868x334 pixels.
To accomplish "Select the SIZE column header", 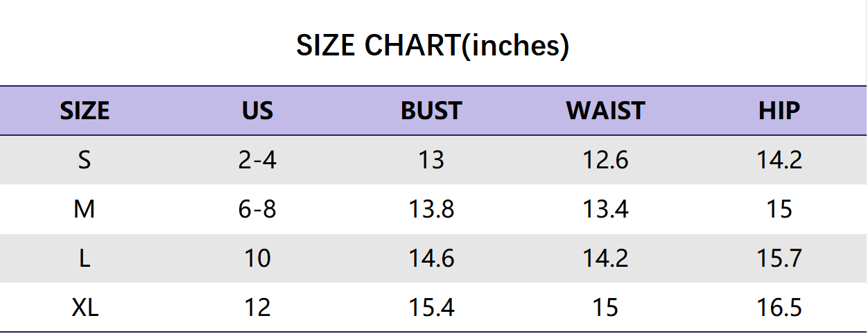I will (85, 111).
